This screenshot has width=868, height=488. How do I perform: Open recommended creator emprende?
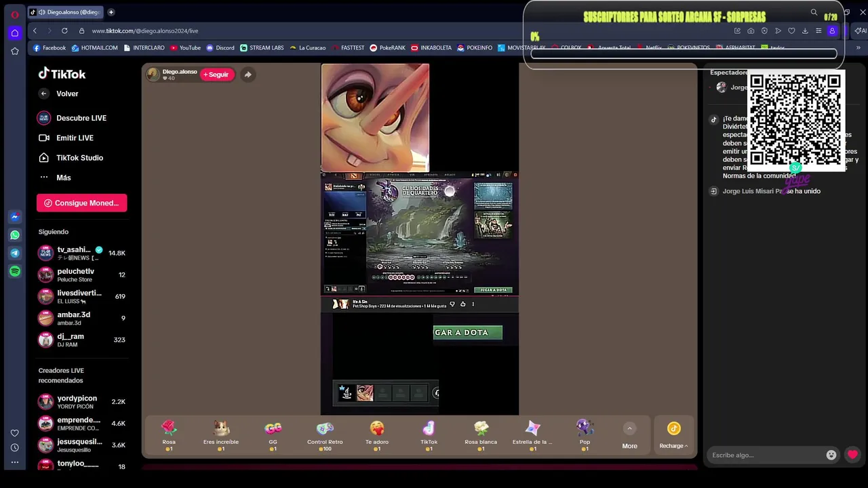click(x=81, y=424)
